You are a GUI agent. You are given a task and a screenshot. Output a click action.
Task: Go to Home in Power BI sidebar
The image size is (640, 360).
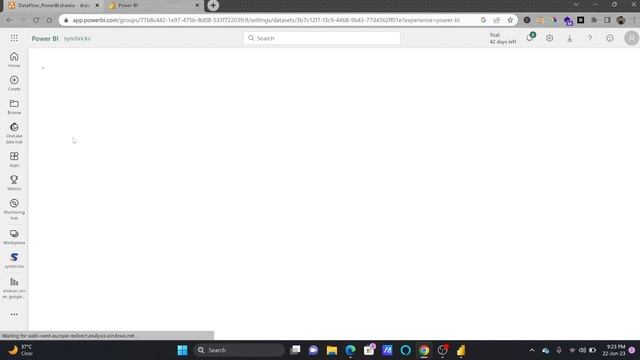(14, 60)
